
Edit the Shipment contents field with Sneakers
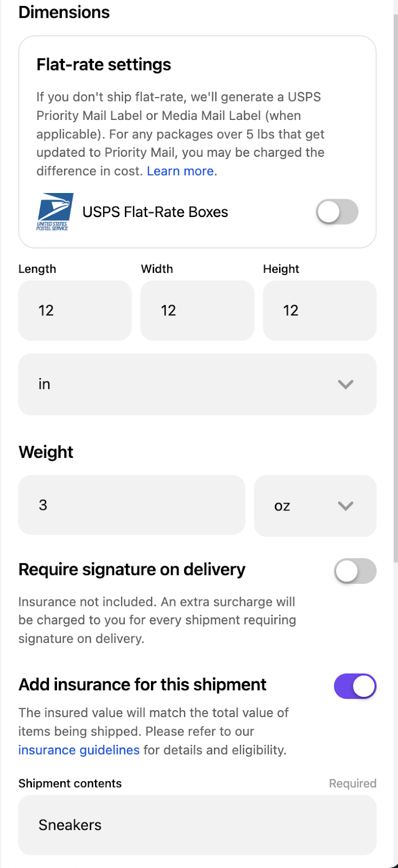pyautogui.click(x=197, y=825)
